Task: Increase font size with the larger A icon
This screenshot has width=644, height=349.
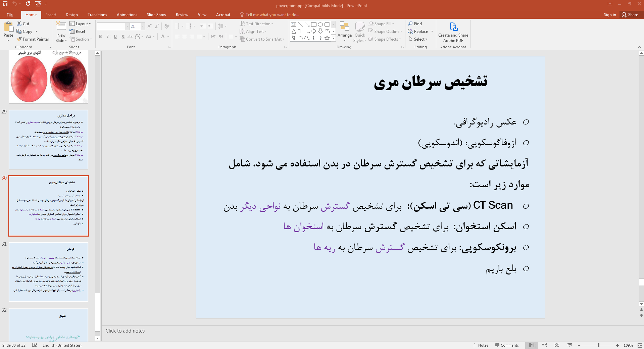Action: [x=149, y=26]
